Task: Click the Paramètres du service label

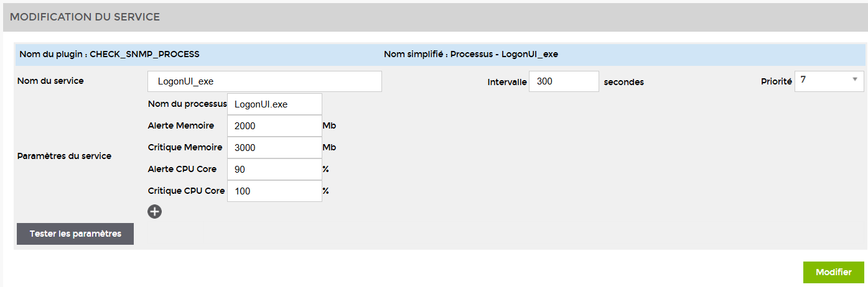Action: pyautogui.click(x=64, y=156)
